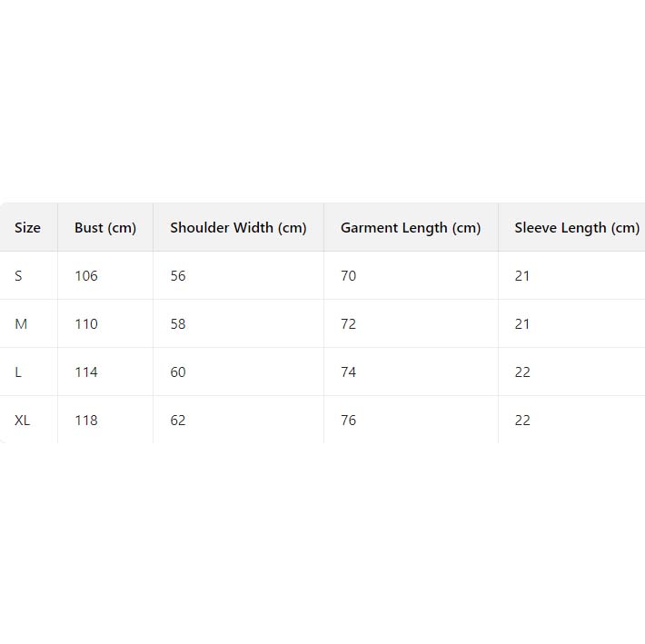Click the L size row label
645x644 pixels.
pyautogui.click(x=18, y=372)
